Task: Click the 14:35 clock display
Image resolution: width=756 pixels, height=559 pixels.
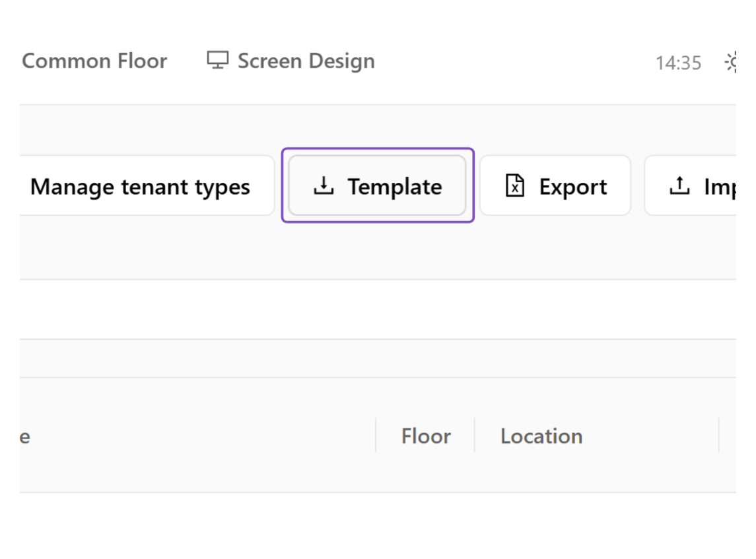Action: tap(678, 63)
